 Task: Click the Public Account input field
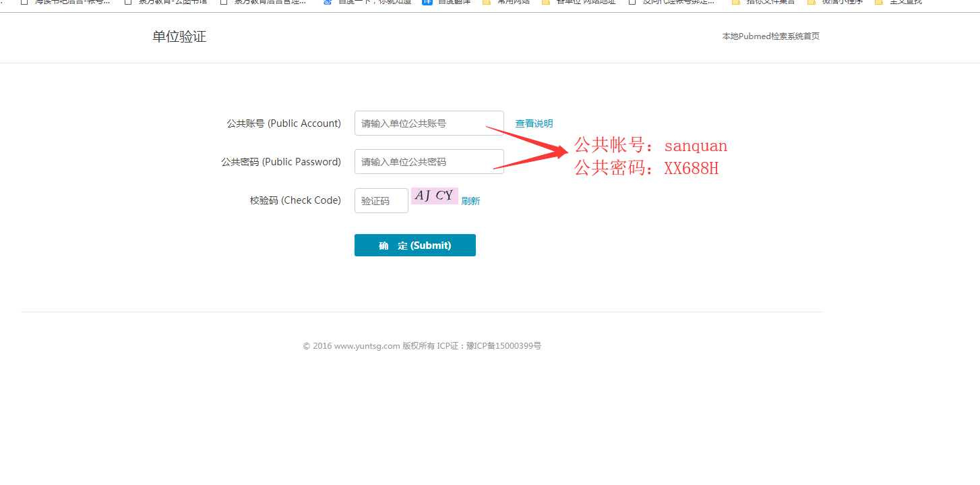429,123
